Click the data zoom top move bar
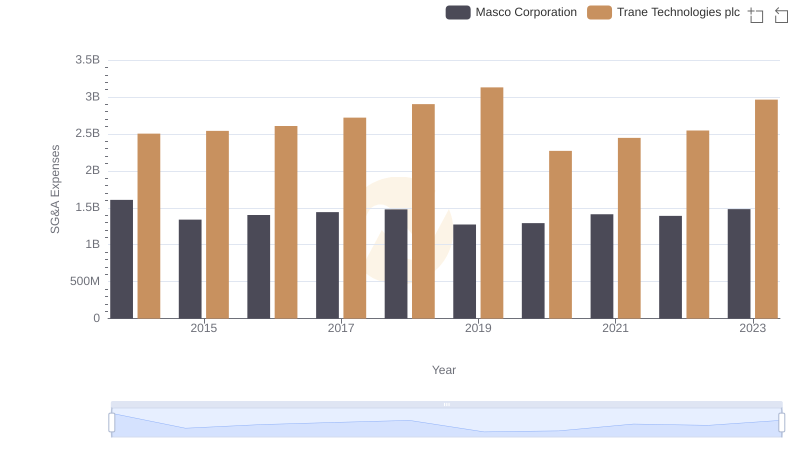The height and width of the screenshot is (461, 800). (446, 404)
